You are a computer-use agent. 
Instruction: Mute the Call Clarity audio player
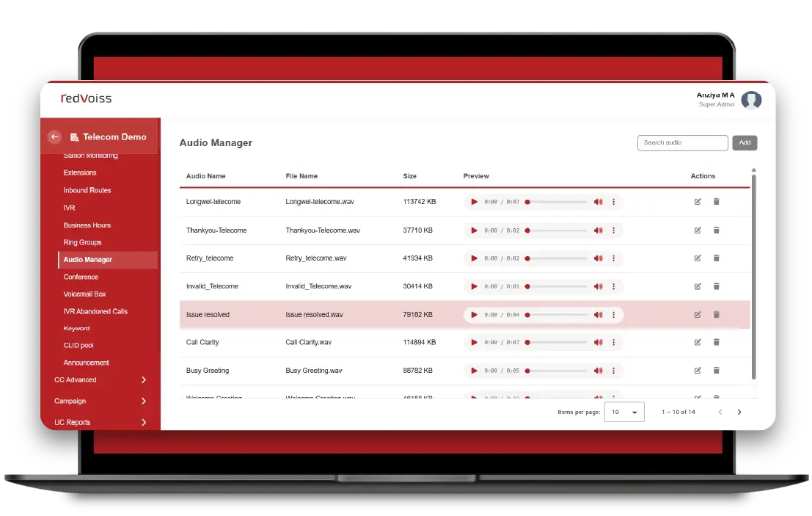tap(598, 342)
